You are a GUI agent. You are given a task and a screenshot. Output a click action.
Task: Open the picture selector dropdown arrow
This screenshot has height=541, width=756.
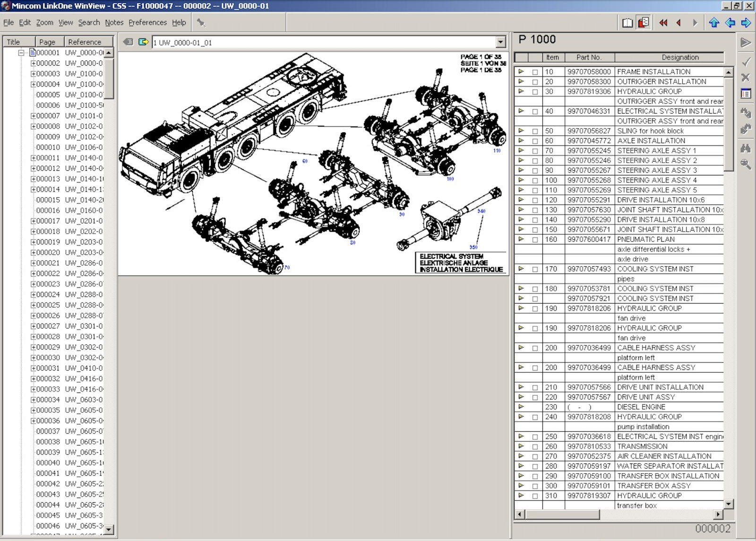coord(500,43)
